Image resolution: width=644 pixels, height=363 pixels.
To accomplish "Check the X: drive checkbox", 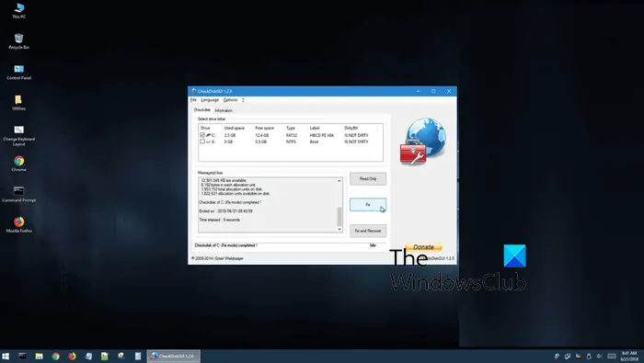I will click(x=202, y=142).
